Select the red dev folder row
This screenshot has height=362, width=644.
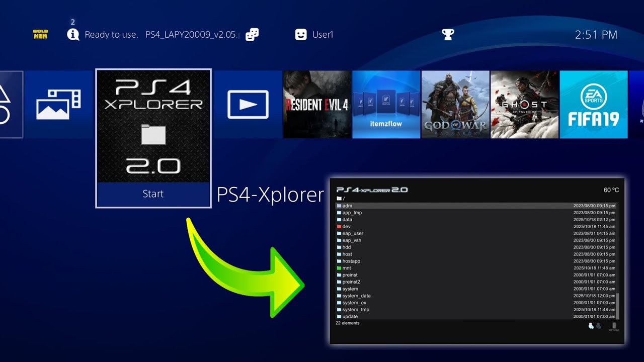click(x=475, y=227)
